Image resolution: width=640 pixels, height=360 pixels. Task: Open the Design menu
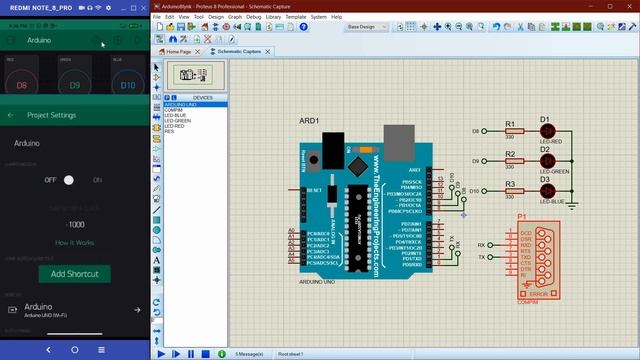point(216,17)
